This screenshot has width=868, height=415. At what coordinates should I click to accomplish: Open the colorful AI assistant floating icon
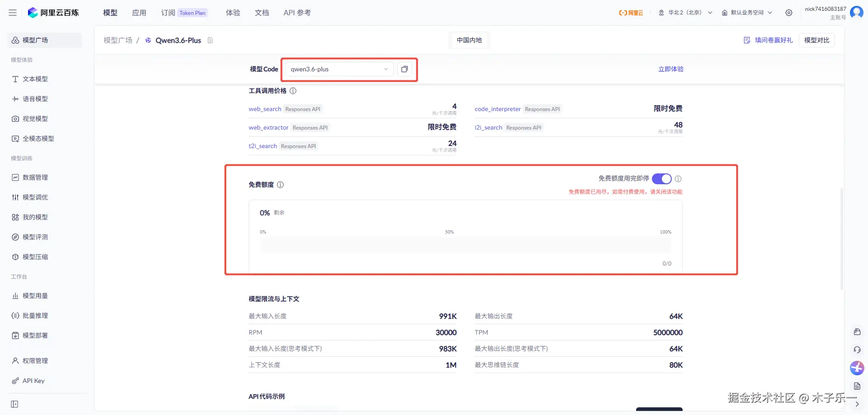pyautogui.click(x=857, y=368)
